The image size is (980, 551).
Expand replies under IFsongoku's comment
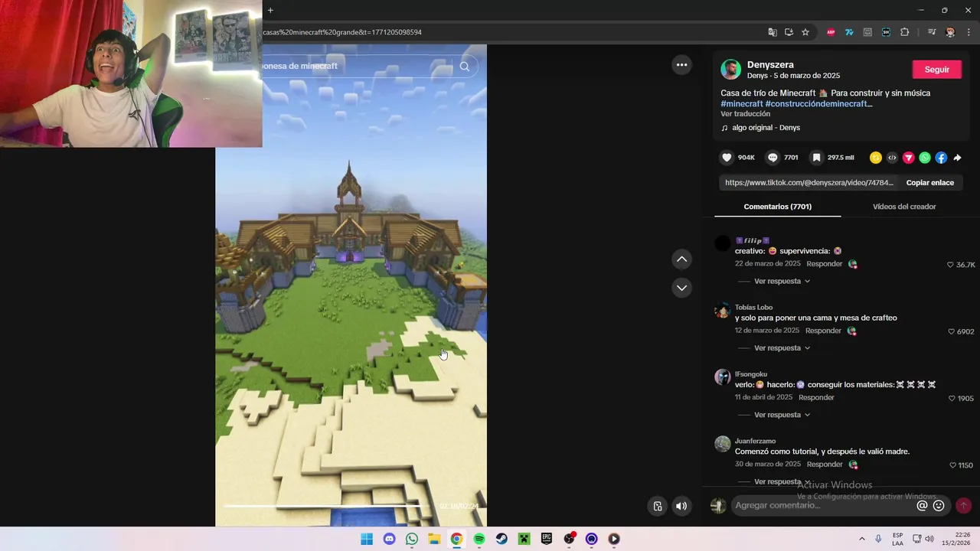[782, 415]
